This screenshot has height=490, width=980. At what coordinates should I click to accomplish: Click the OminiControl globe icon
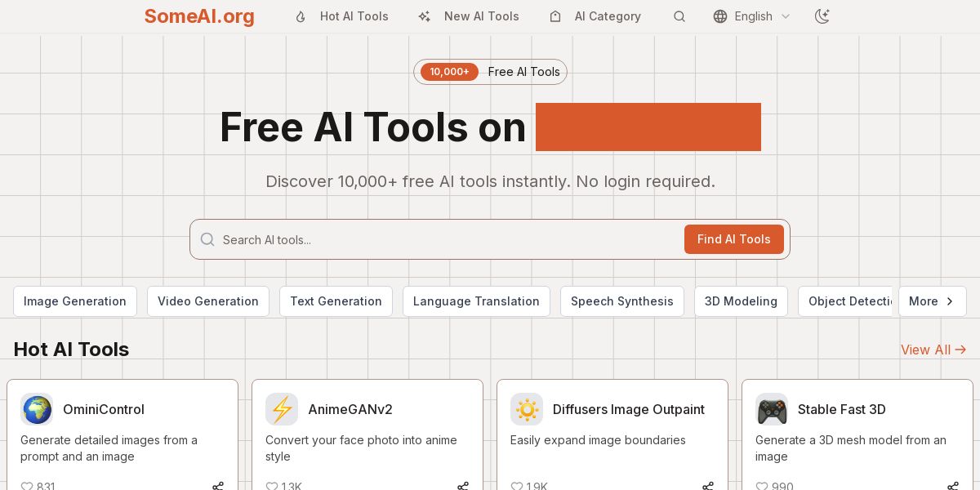tap(37, 409)
